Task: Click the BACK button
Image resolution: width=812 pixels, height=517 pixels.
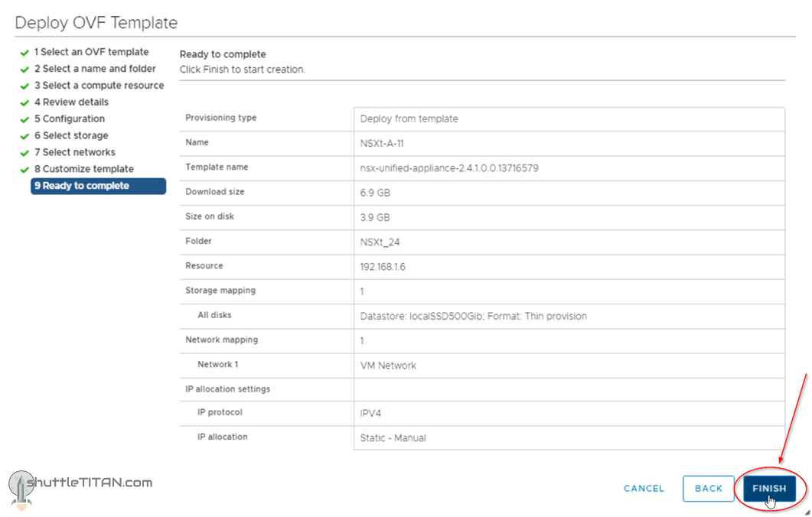Action: (708, 489)
